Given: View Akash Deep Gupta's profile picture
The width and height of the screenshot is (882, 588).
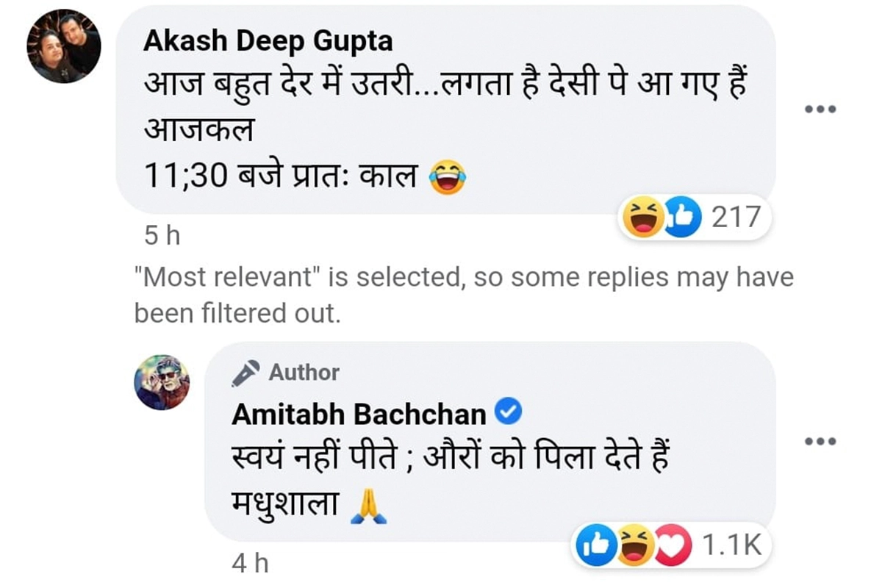Looking at the screenshot, I should coord(64,46).
